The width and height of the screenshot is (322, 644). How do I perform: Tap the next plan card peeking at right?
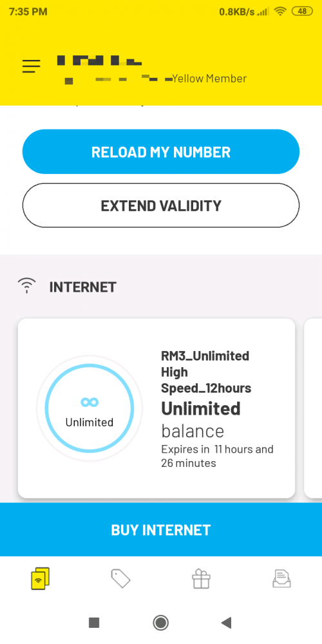point(314,408)
